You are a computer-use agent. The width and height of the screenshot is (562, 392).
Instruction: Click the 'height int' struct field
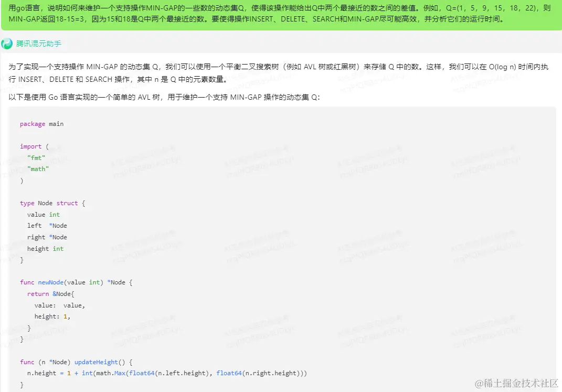45,249
